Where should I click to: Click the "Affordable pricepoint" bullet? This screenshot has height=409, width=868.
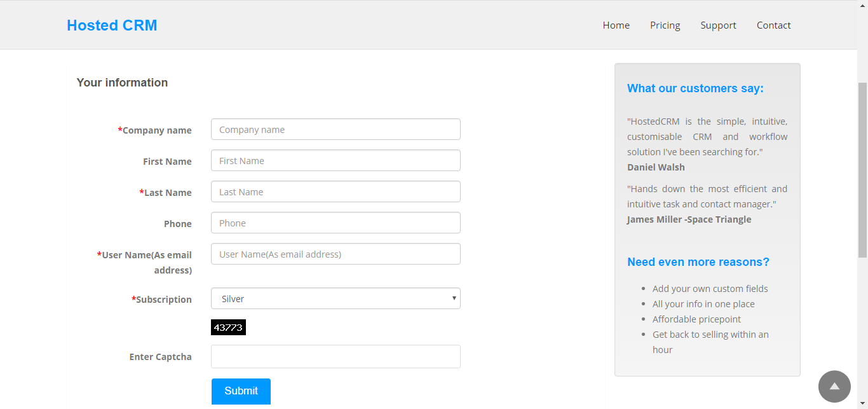pos(696,319)
